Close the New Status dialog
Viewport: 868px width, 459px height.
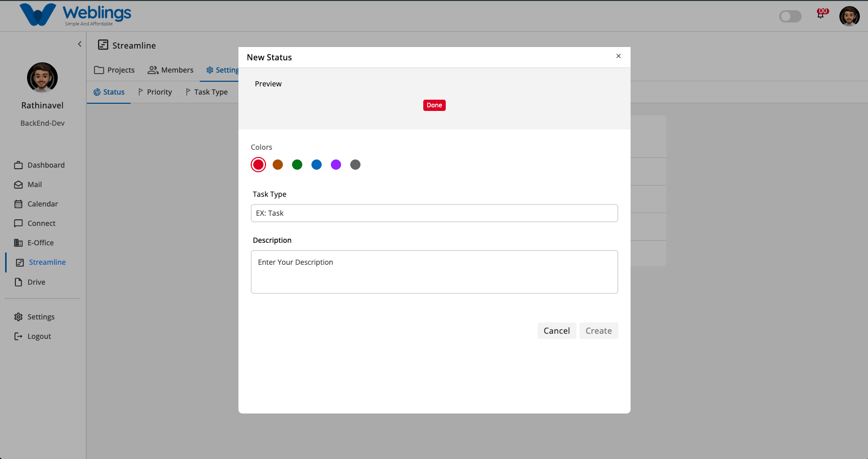click(x=618, y=56)
